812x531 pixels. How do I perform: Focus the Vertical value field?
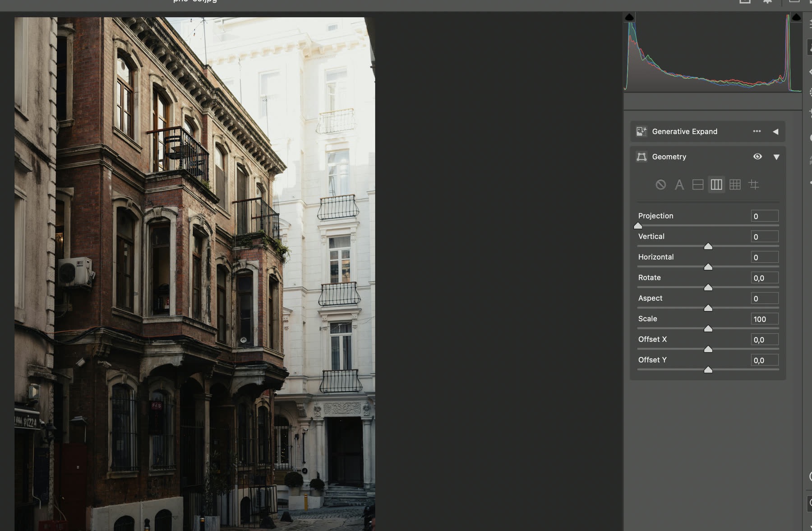(x=765, y=237)
